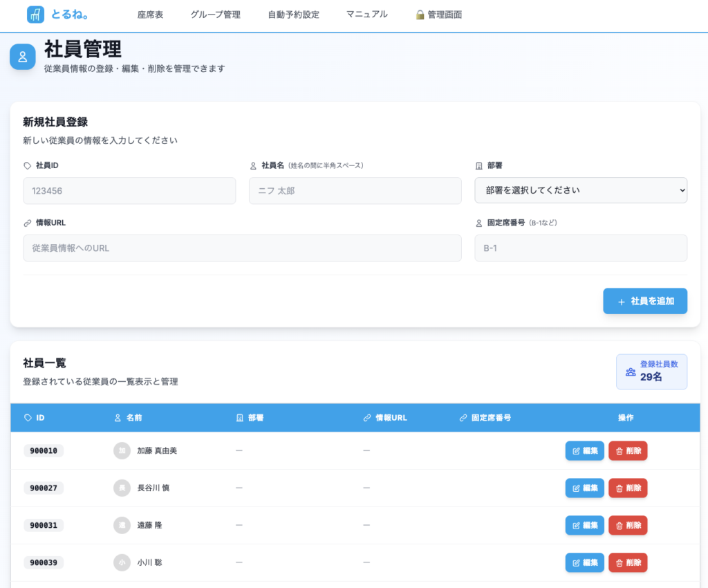This screenshot has width=708, height=588.
Task: Open 座席表 in the navigation bar
Action: click(x=150, y=15)
